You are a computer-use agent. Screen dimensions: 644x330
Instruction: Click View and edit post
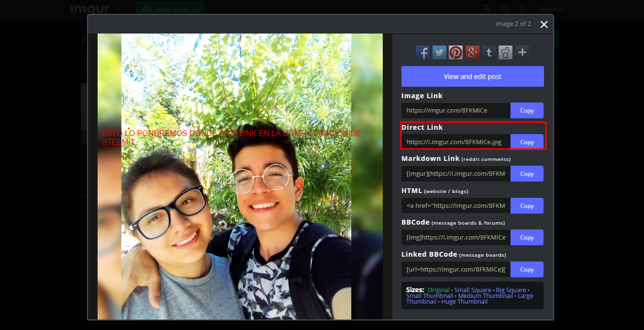[x=472, y=76]
